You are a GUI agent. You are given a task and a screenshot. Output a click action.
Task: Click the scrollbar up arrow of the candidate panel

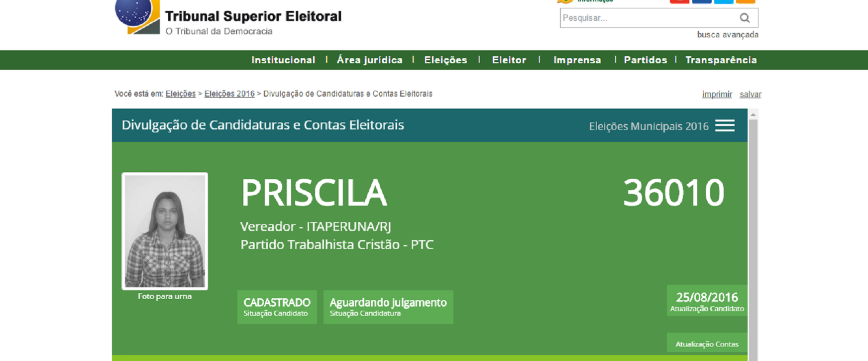[x=753, y=115]
